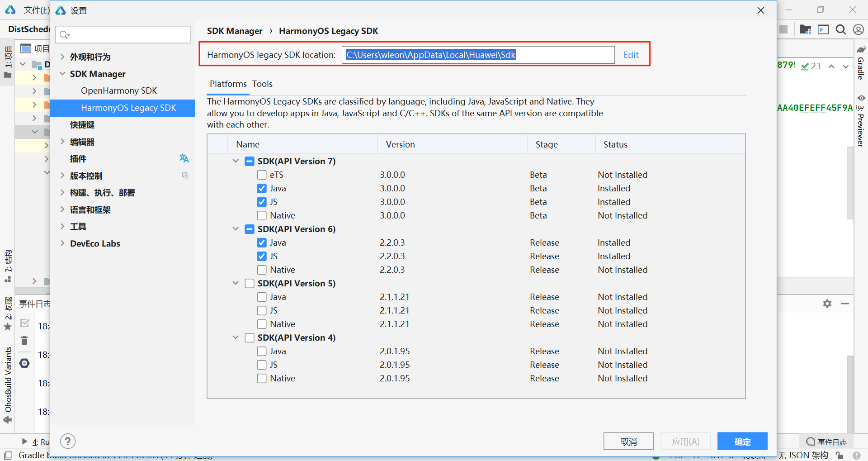The height and width of the screenshot is (461, 868).
Task: Open the Previewer side panel
Action: click(x=861, y=120)
